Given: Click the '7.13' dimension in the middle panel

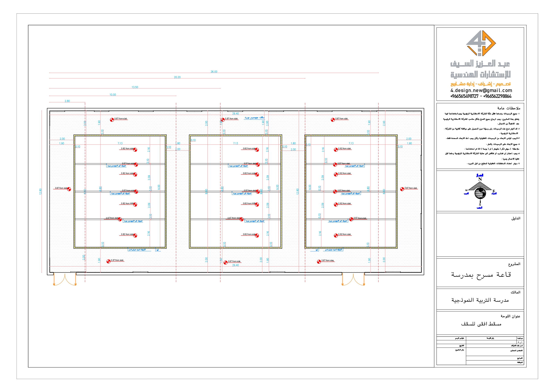Looking at the screenshot, I should tap(235, 143).
